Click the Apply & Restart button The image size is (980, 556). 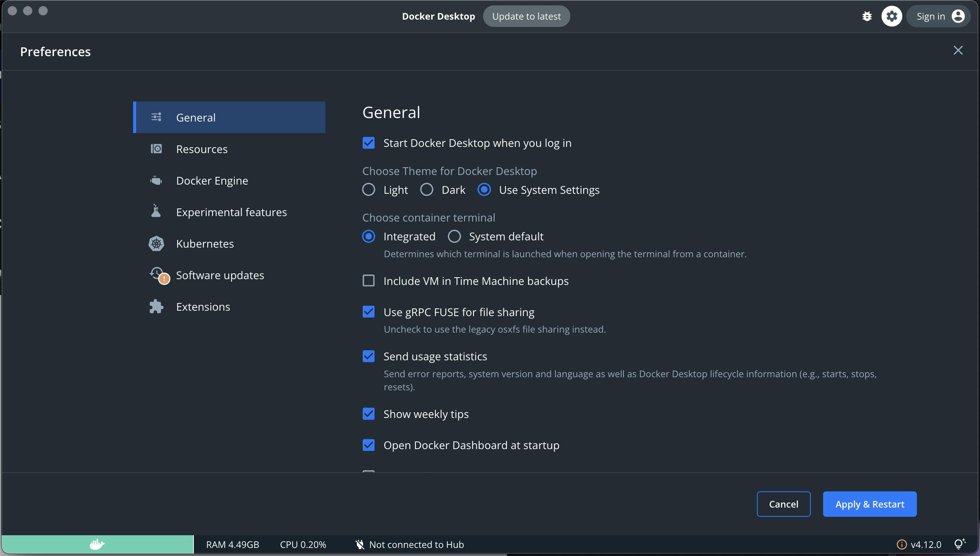[870, 504]
